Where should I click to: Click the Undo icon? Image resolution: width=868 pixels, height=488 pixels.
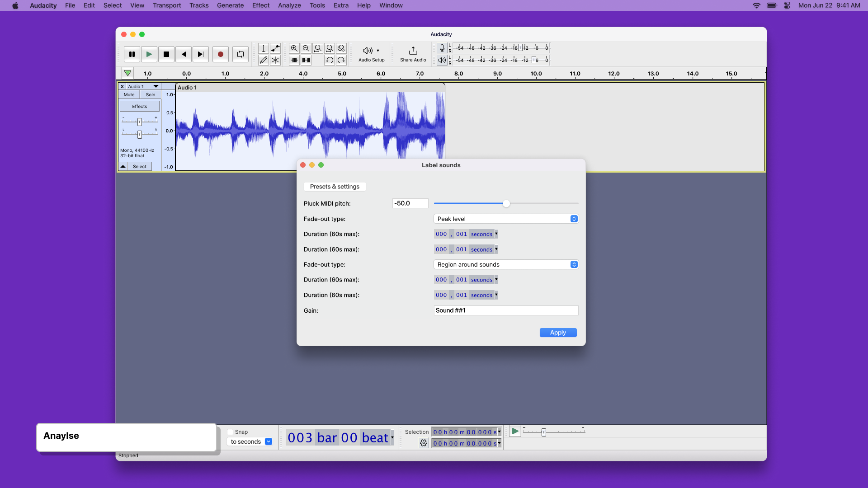(x=330, y=60)
